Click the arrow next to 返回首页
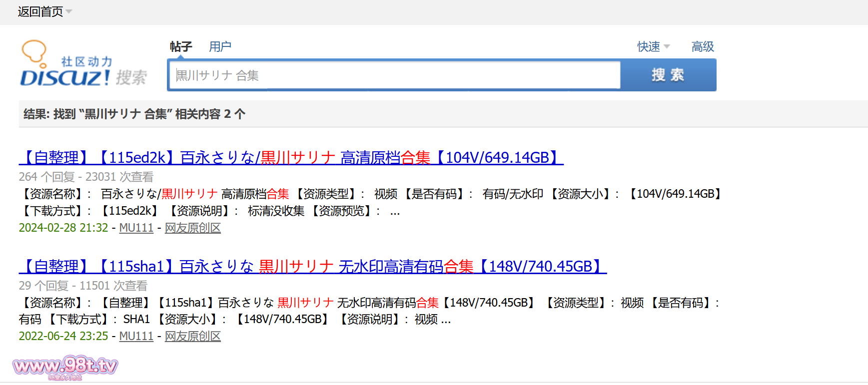This screenshot has height=385, width=868. click(x=69, y=11)
